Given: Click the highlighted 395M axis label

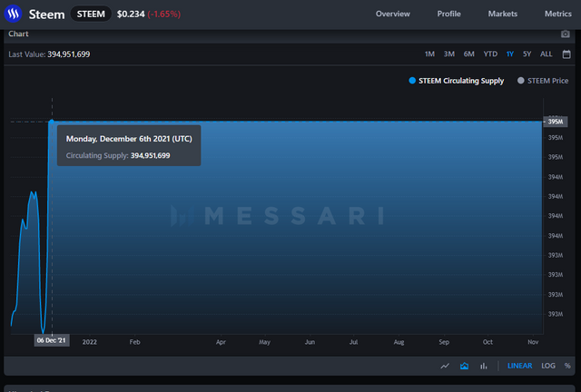Looking at the screenshot, I should pyautogui.click(x=555, y=122).
